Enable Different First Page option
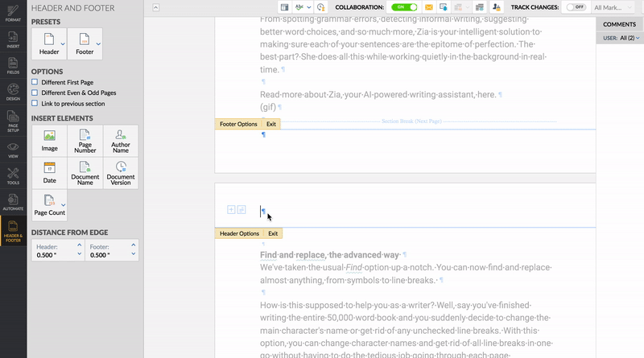The image size is (644, 358). (35, 82)
